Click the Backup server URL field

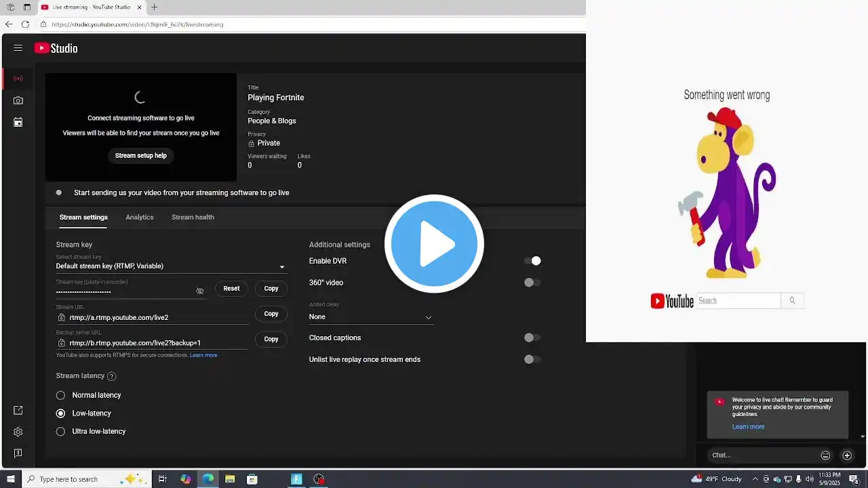[x=152, y=343]
